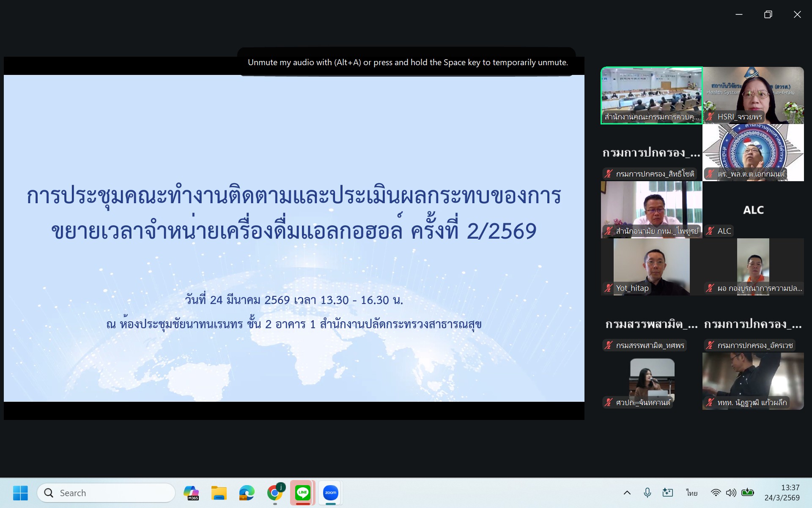Select กรมสรรพสามิต_ทศพร participant tile

(651, 324)
